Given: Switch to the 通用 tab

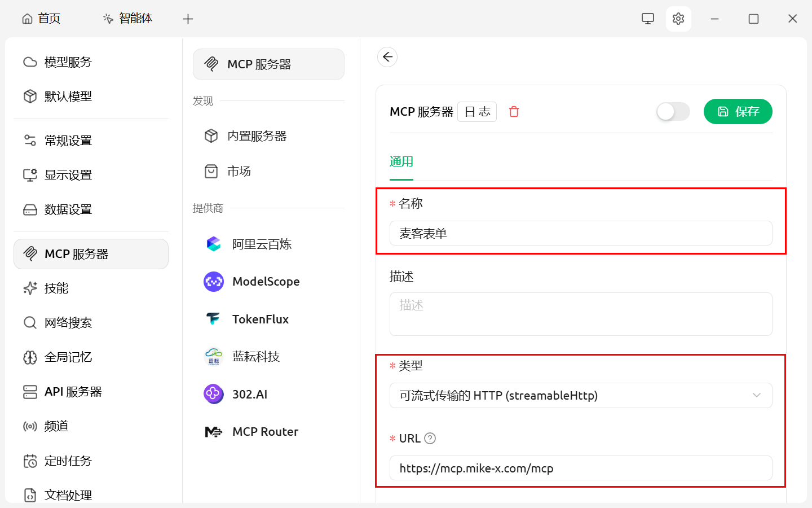Looking at the screenshot, I should click(x=401, y=162).
